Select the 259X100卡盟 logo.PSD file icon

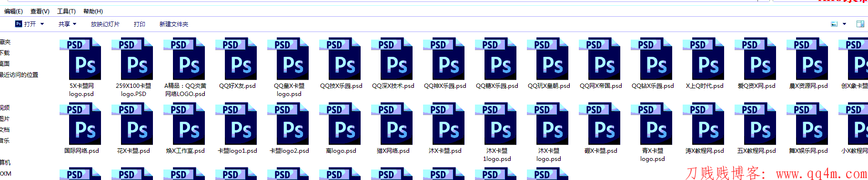(132, 59)
